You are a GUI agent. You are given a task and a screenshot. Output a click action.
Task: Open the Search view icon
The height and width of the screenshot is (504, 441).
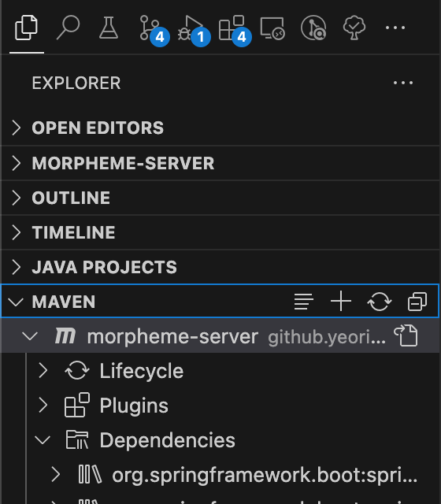[x=68, y=28]
